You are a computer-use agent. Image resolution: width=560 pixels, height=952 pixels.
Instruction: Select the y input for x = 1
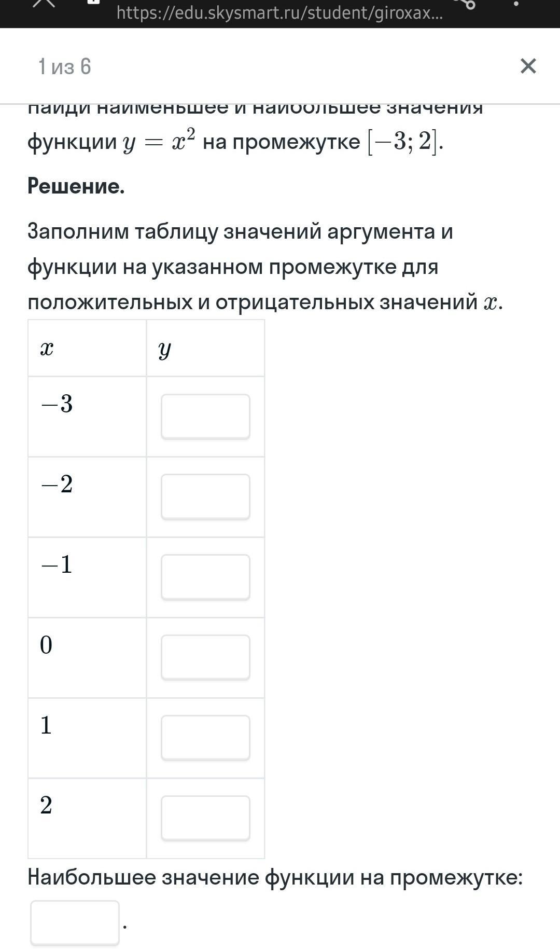205,738
